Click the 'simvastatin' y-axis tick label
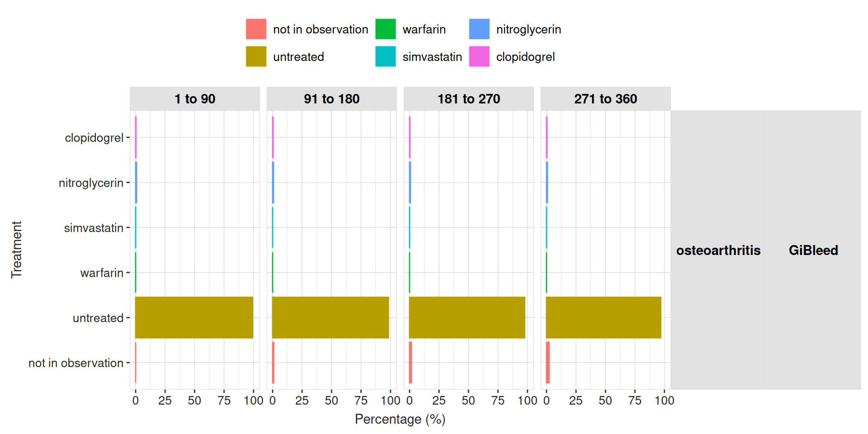This screenshot has height=434, width=868. (x=94, y=228)
